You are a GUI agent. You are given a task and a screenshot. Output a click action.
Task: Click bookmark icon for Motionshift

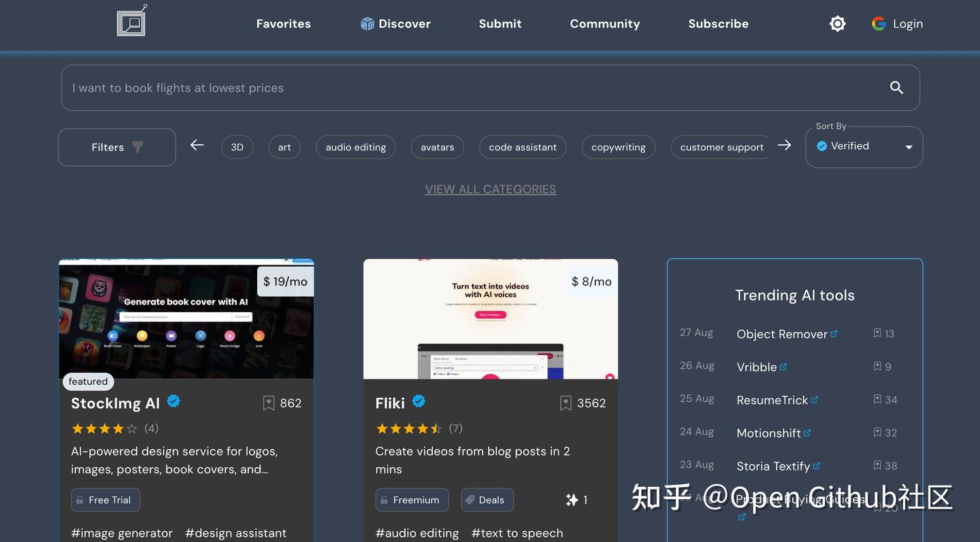(x=877, y=433)
